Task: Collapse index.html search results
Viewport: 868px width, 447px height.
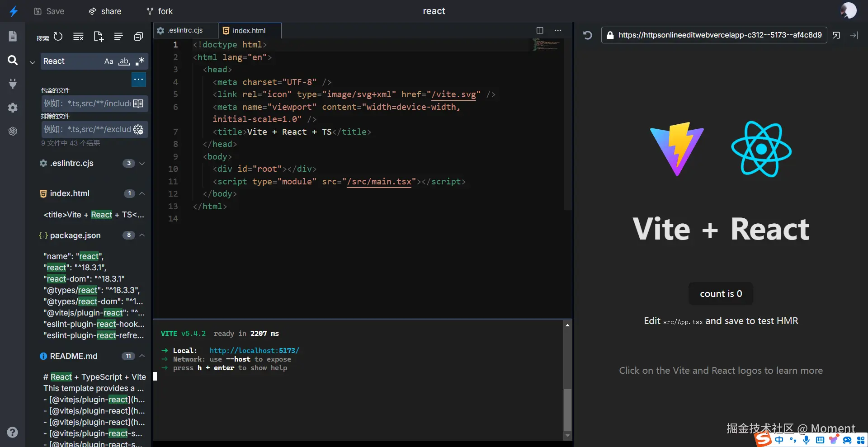Action: [142, 193]
